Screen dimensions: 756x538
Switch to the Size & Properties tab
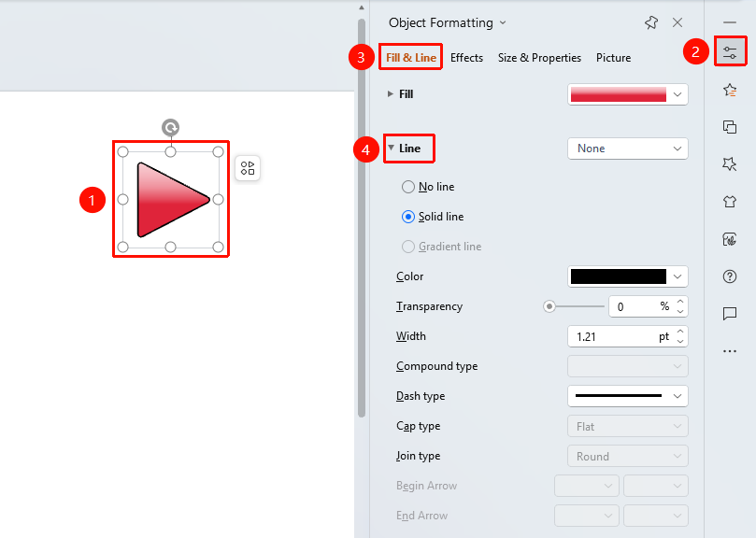[539, 57]
